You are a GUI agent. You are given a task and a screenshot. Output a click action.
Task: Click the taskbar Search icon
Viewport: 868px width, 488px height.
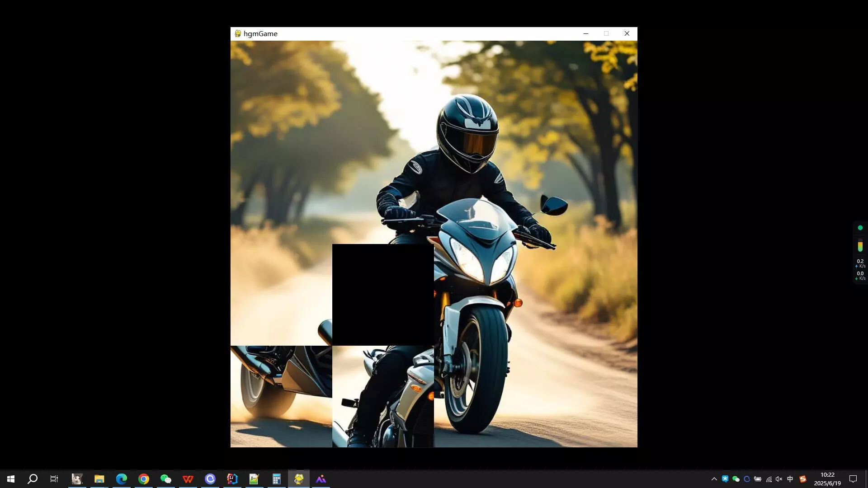tap(32, 479)
